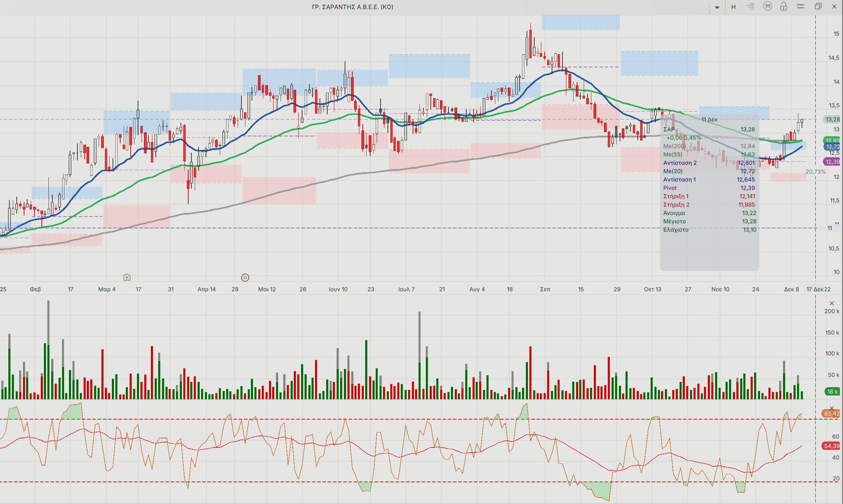Screen dimensions: 843x504
Task: Click the circled 'D' dividend event marker
Action: click(x=245, y=278)
